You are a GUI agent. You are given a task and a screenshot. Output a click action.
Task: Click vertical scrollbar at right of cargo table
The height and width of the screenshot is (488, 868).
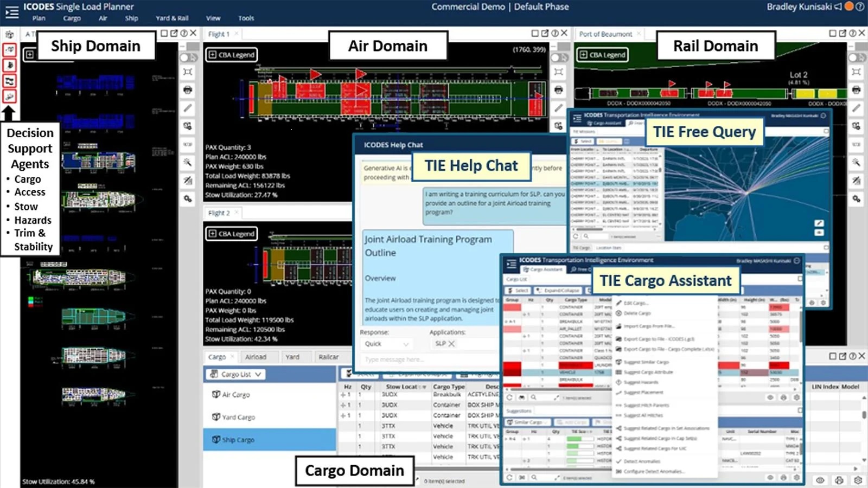click(x=864, y=415)
